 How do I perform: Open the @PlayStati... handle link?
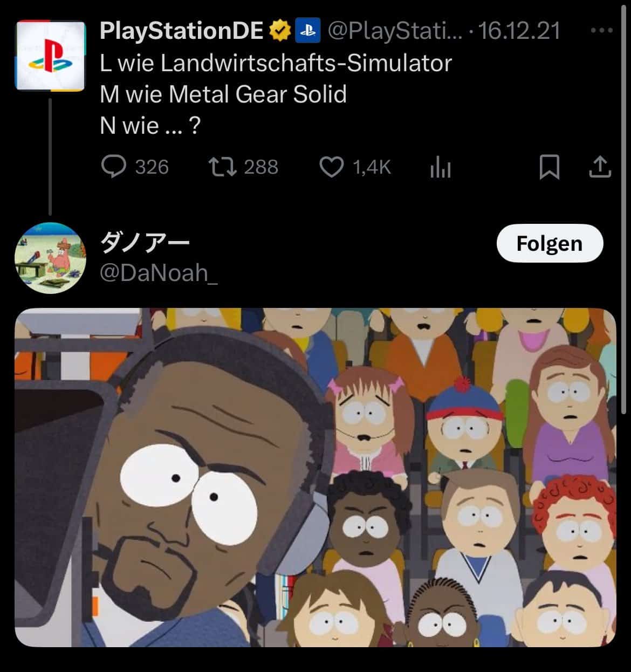(x=395, y=31)
